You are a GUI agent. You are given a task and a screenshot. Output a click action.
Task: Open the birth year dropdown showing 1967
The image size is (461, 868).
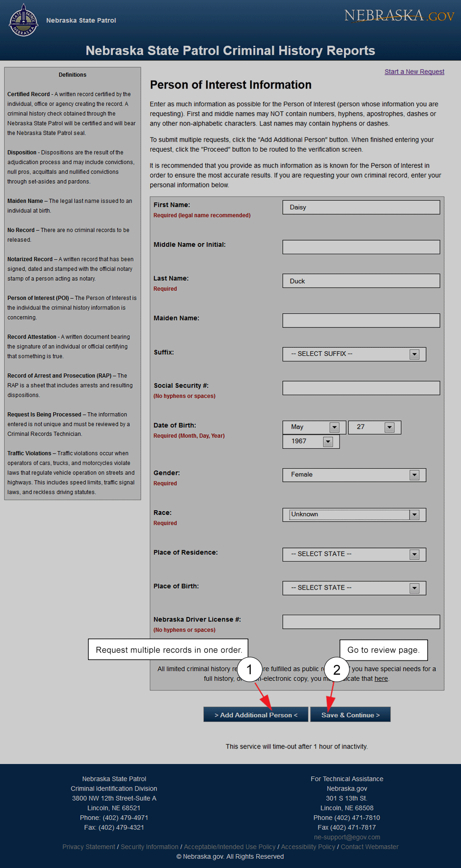pos(311,441)
